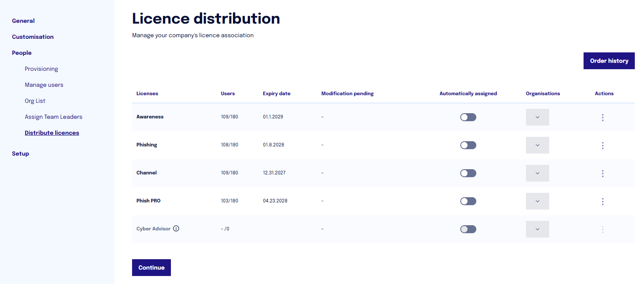The height and width of the screenshot is (284, 644).
Task: Click the Continue button
Action: point(151,268)
